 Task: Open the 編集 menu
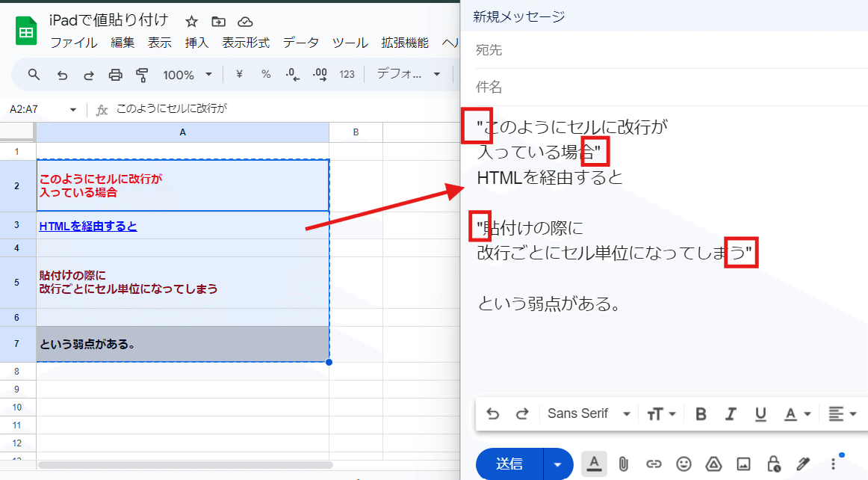point(123,43)
